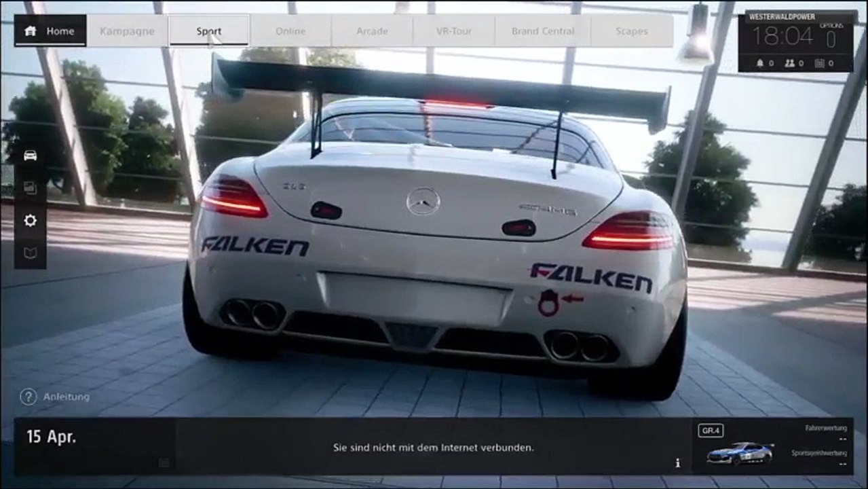Open the VR-Tour tab
The image size is (868, 489).
point(453,31)
